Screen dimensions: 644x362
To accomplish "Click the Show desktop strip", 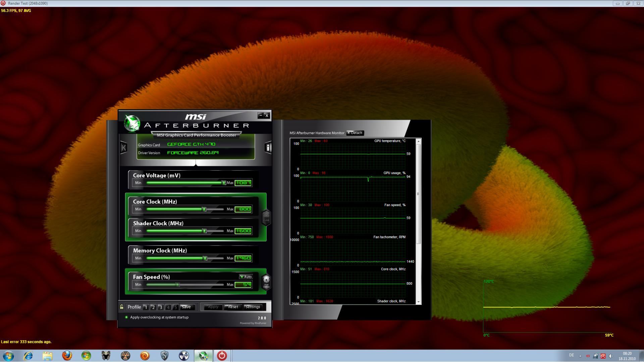I will 641,356.
